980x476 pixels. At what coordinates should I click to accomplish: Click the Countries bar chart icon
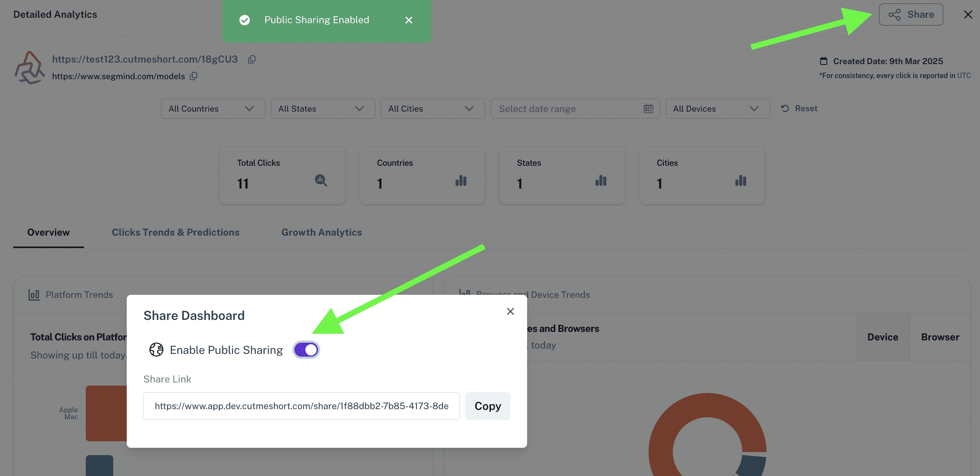tap(461, 181)
